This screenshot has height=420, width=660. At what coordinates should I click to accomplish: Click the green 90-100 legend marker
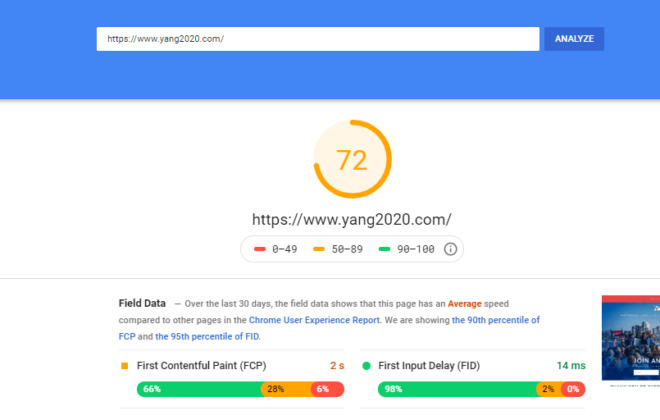384,249
